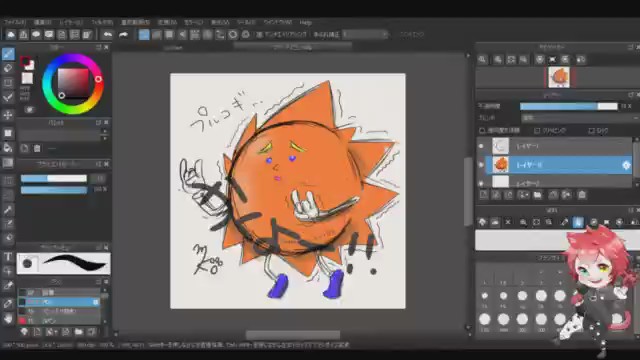Click trash icon in palette panel
The width and height of the screenshot is (640, 360).
(x=37, y=148)
